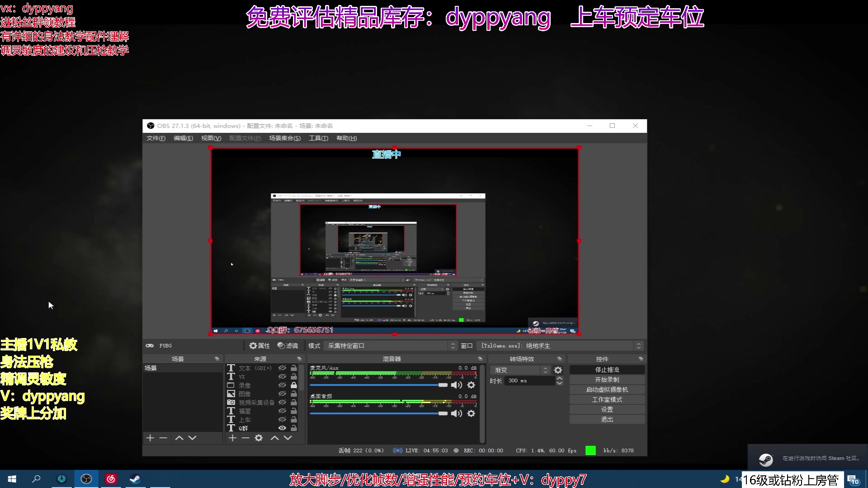Show the 图像 source eye icon
This screenshot has width=868, height=488.
pos(282,394)
